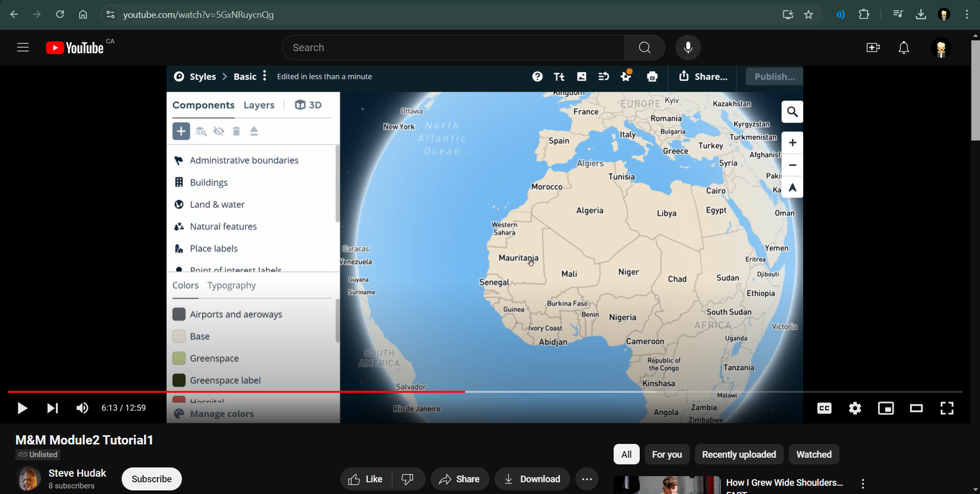Screen dimensions: 980x494
Task: Open the more actions ellipsis menu
Action: (587, 479)
